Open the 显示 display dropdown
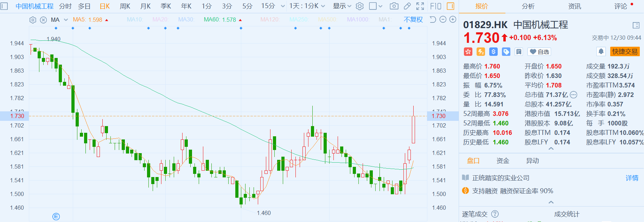The width and height of the screenshot is (644, 222). pyautogui.click(x=342, y=6)
